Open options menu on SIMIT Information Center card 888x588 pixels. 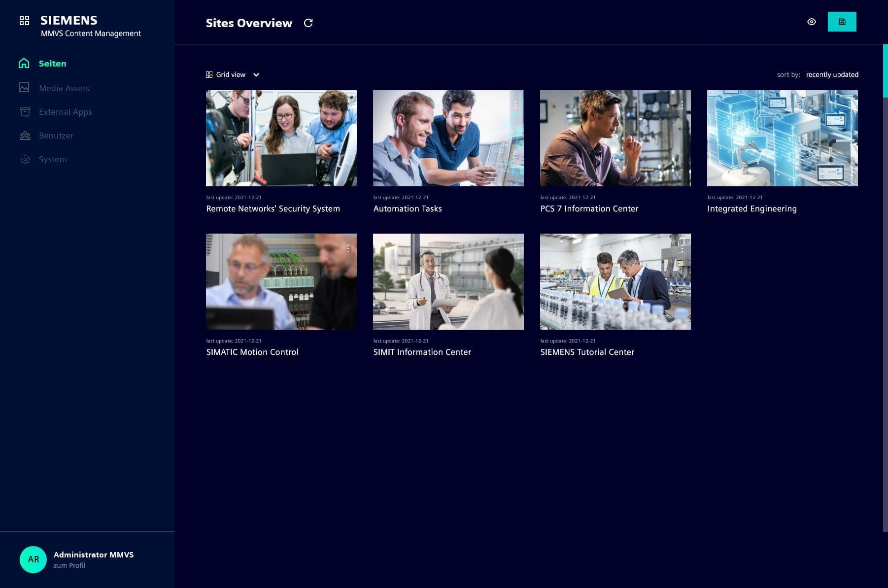[x=515, y=248]
